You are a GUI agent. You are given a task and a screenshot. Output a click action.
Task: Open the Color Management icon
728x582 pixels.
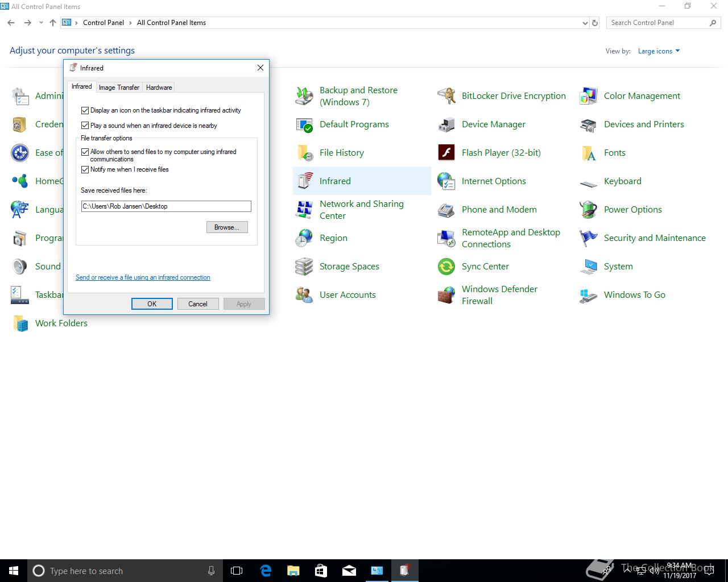(x=589, y=96)
